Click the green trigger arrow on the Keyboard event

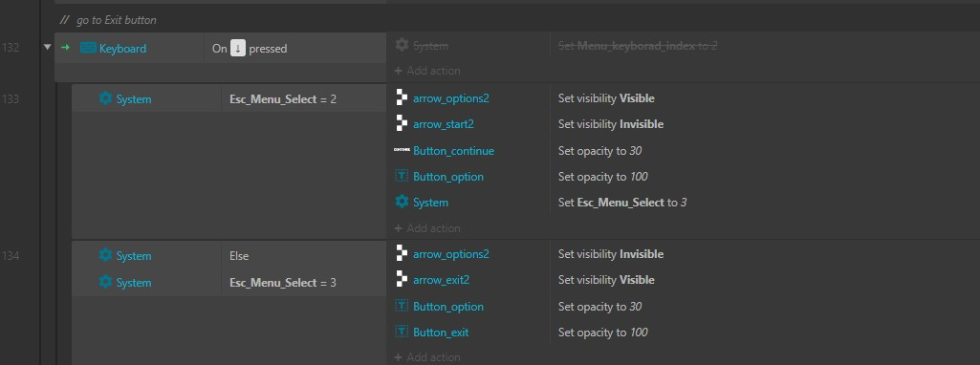[66, 48]
